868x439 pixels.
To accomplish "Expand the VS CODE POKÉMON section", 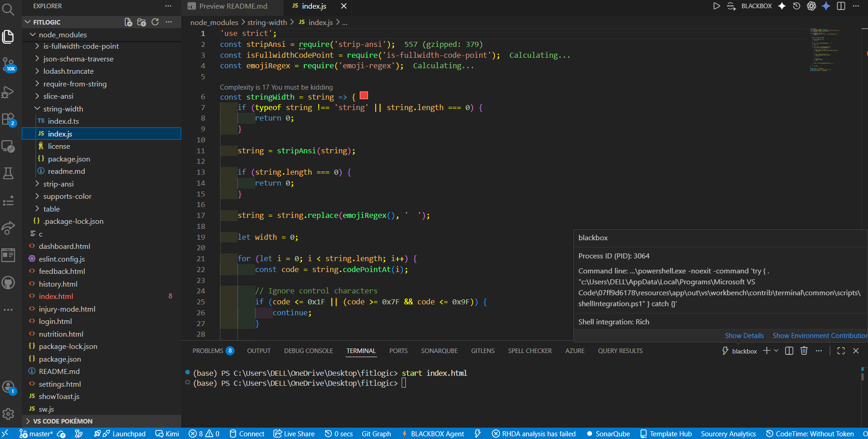I will (x=62, y=421).
